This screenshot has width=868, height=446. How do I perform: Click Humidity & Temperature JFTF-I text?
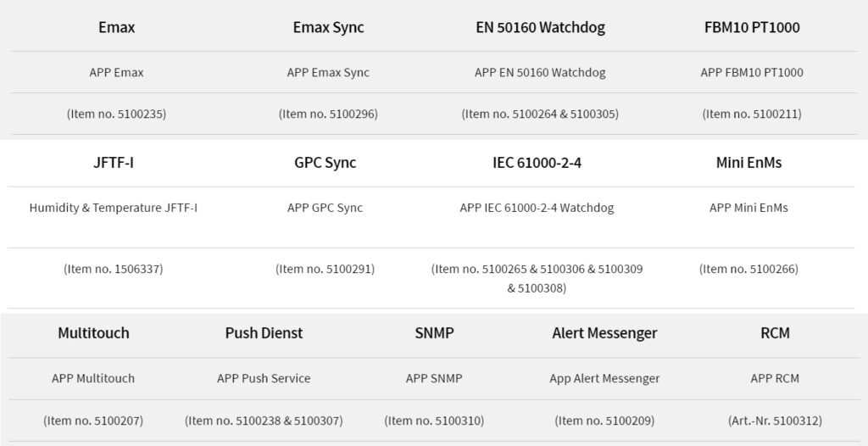pyautogui.click(x=114, y=209)
